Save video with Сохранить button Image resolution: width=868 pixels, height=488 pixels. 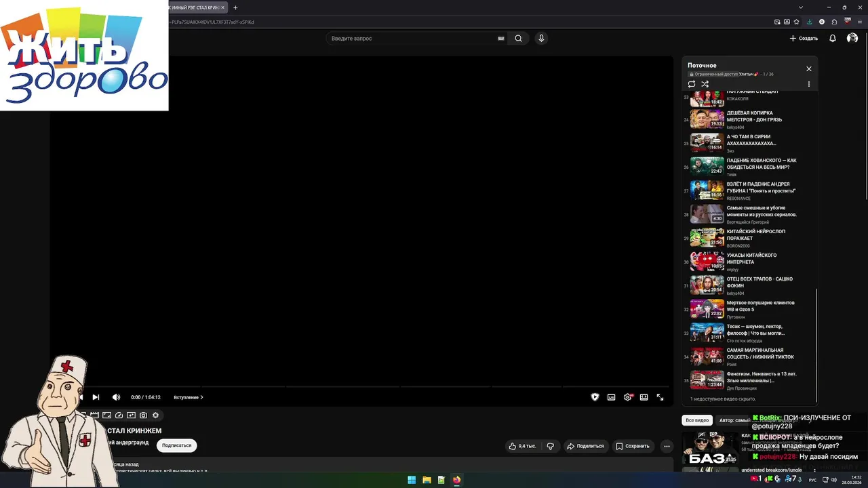[x=633, y=446]
